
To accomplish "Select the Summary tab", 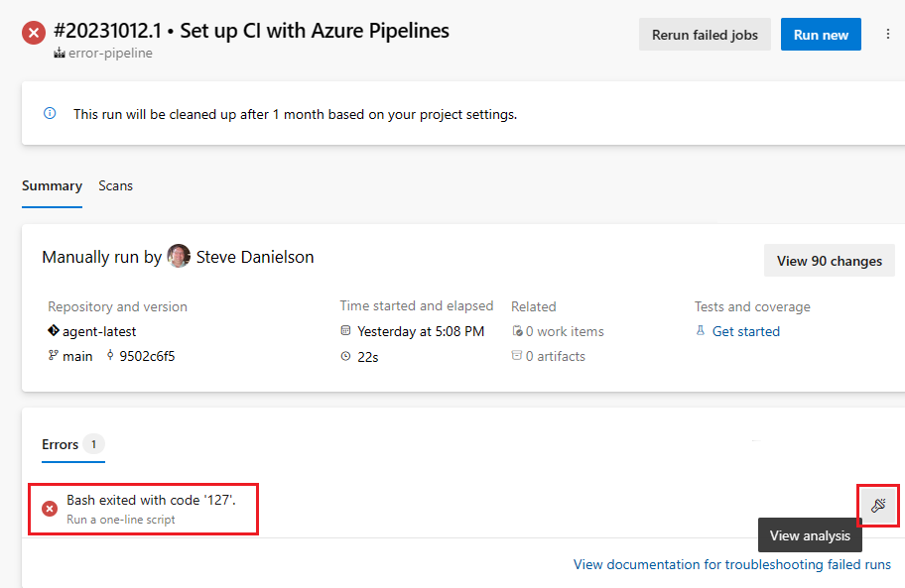I will [52, 185].
